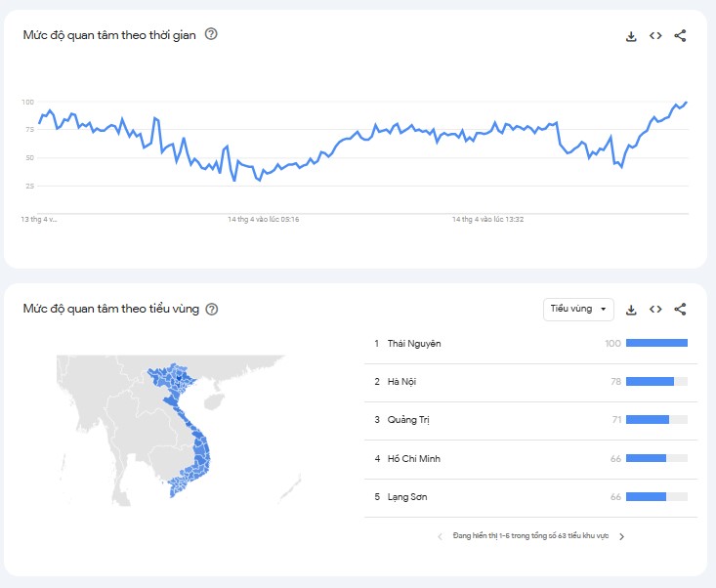Download the interest over time chart data
The height and width of the screenshot is (588, 716).
tap(631, 36)
